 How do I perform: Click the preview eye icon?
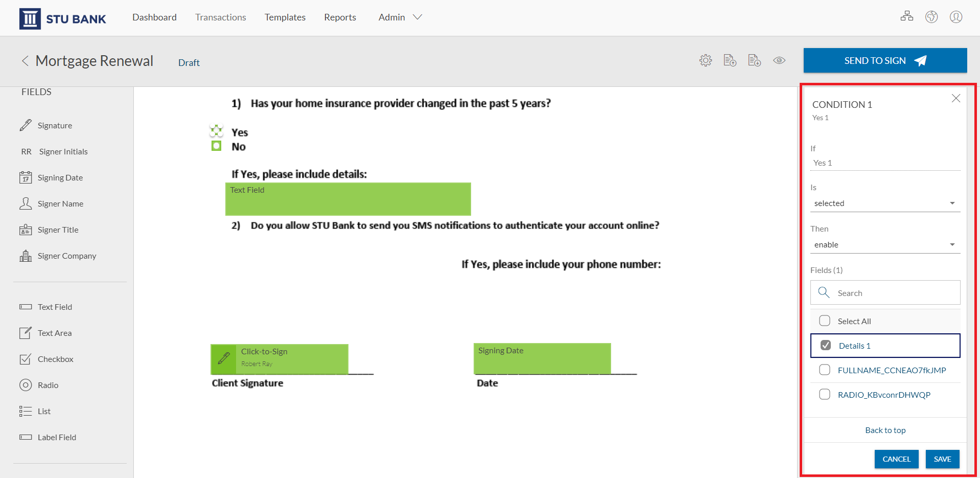(x=779, y=60)
